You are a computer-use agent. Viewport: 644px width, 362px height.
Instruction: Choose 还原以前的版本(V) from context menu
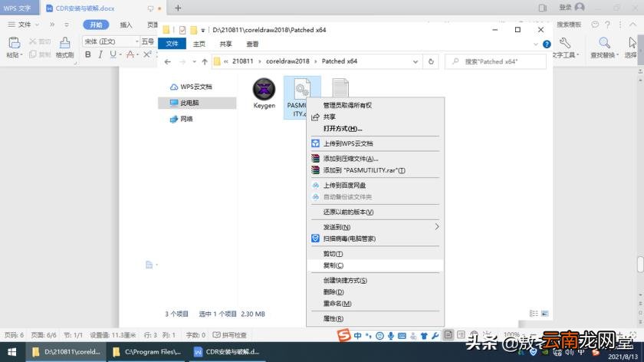pos(376,212)
